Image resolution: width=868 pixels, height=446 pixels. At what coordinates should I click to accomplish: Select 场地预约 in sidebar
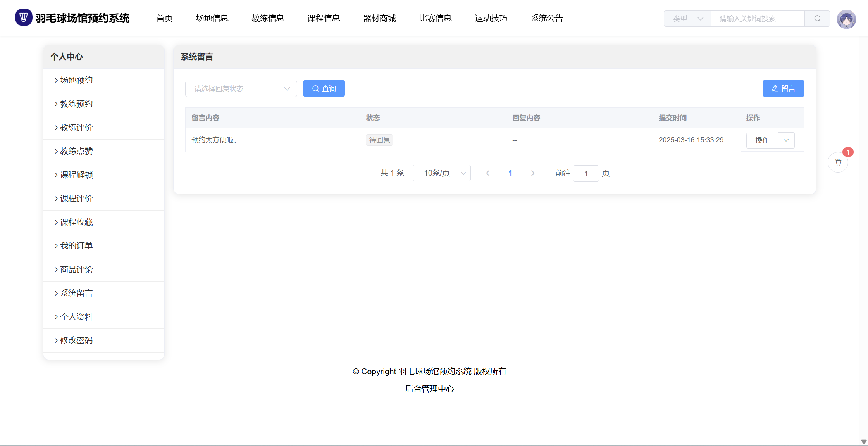point(76,80)
